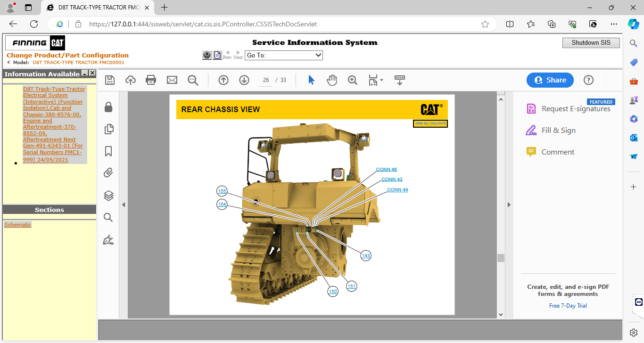This screenshot has width=644, height=343.
Task: Click the Shutdown SIS button
Action: [x=591, y=42]
